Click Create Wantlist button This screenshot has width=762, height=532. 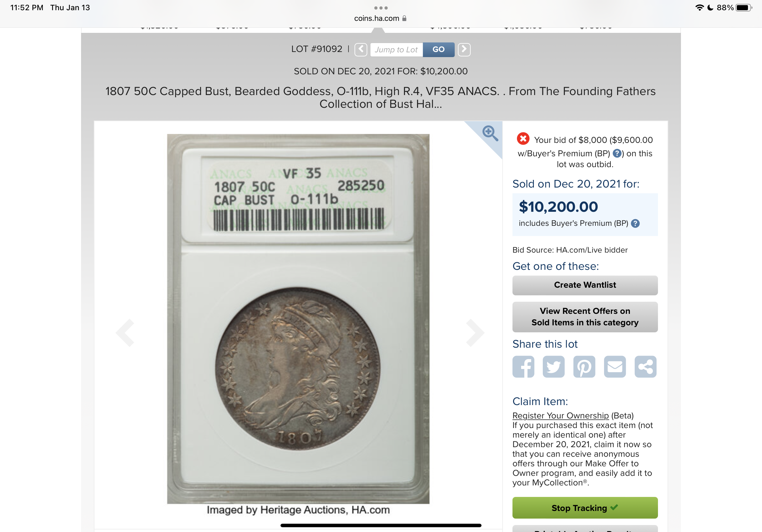coord(585,285)
